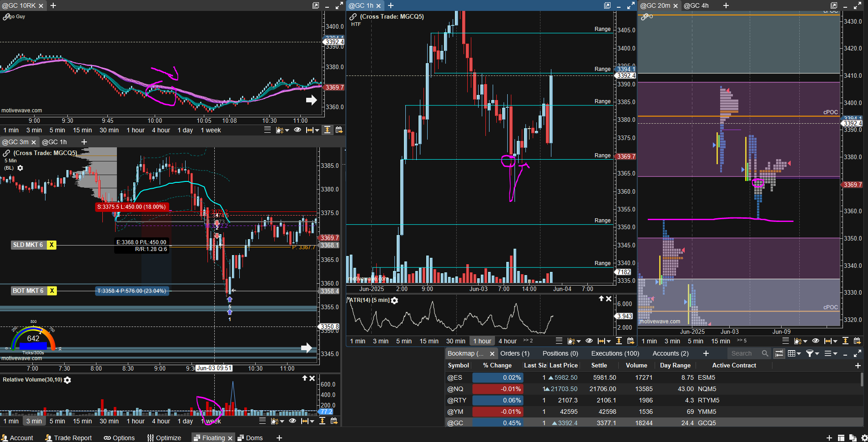
Task: Open the filter dropdown in watchlist toolbar
Action: click(812, 353)
